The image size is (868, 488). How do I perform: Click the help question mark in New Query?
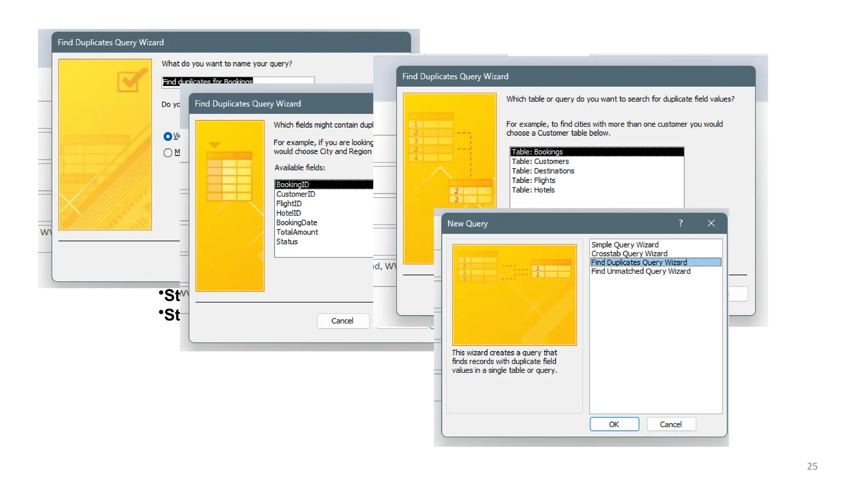[x=681, y=223]
